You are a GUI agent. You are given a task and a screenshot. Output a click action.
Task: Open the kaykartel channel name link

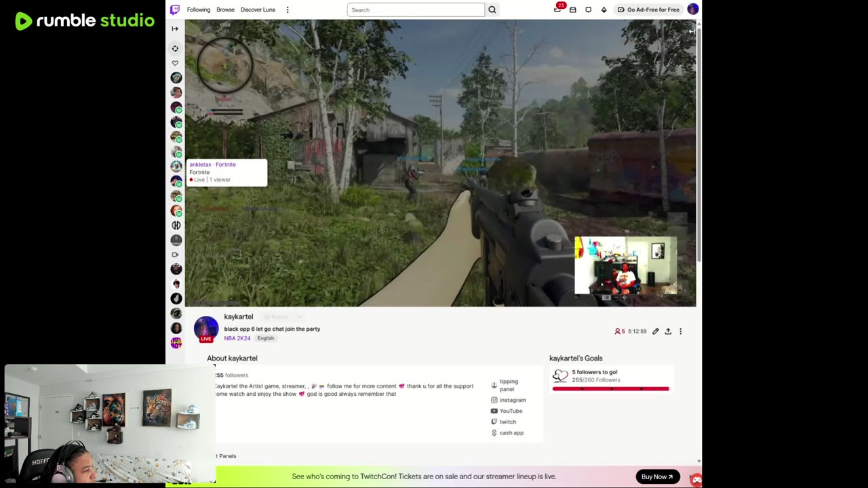pyautogui.click(x=239, y=317)
